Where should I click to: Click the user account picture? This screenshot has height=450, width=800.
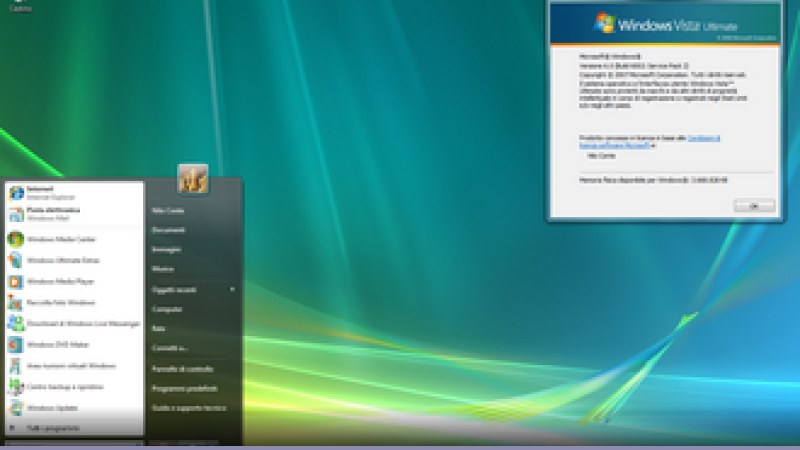193,179
